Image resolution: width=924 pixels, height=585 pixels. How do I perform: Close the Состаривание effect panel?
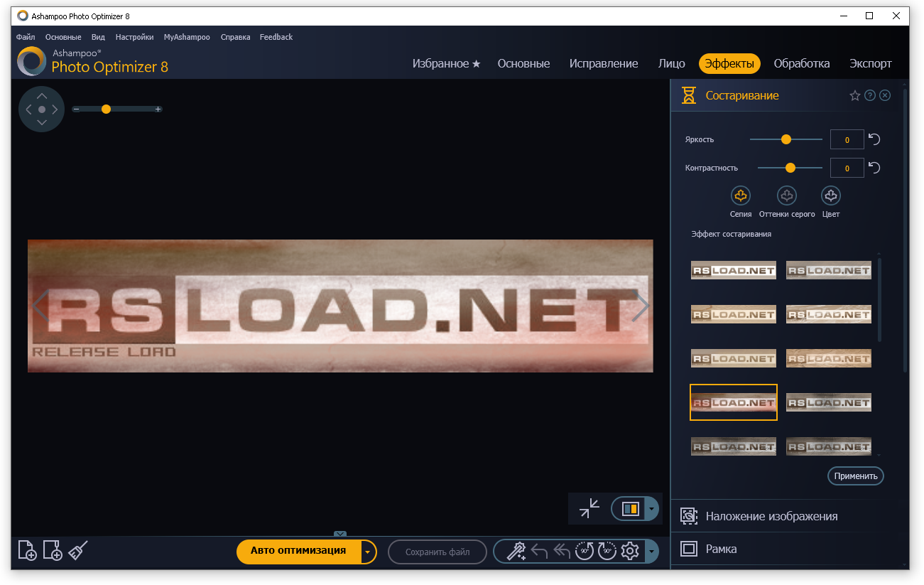(x=885, y=95)
